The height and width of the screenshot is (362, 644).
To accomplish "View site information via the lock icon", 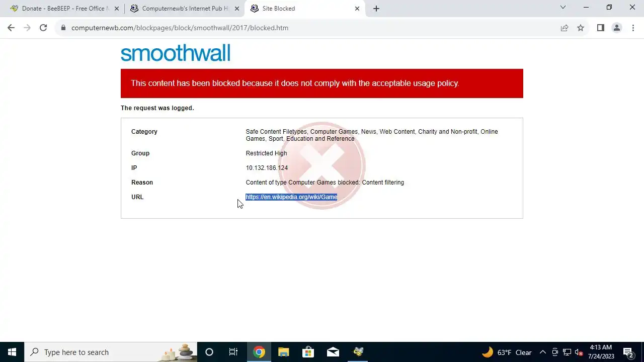I will click(x=63, y=28).
